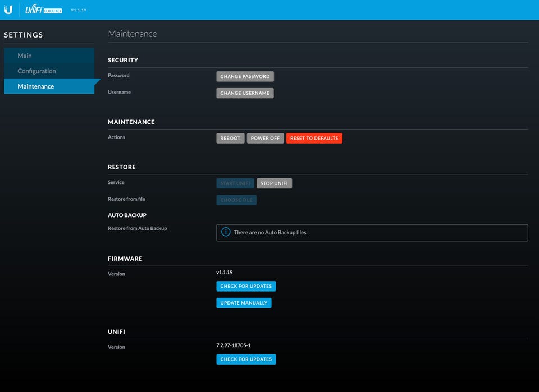Click the Update Manually button
Image resolution: width=539 pixels, height=392 pixels.
pyautogui.click(x=244, y=303)
